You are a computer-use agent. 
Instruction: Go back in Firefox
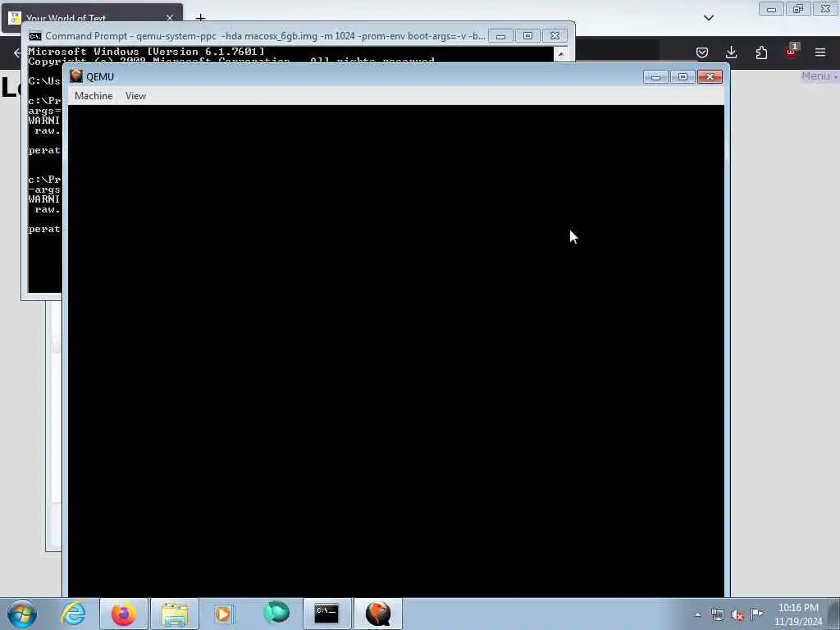[16, 52]
